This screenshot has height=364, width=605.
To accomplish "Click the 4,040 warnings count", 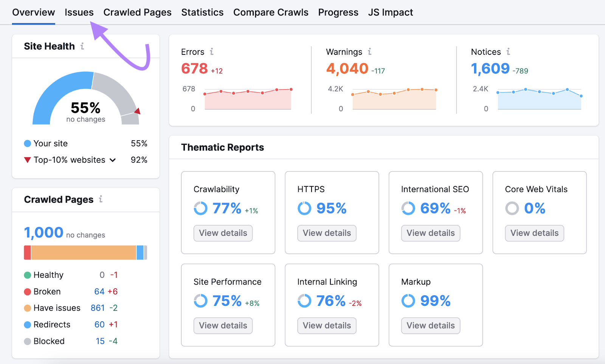I will pyautogui.click(x=347, y=69).
